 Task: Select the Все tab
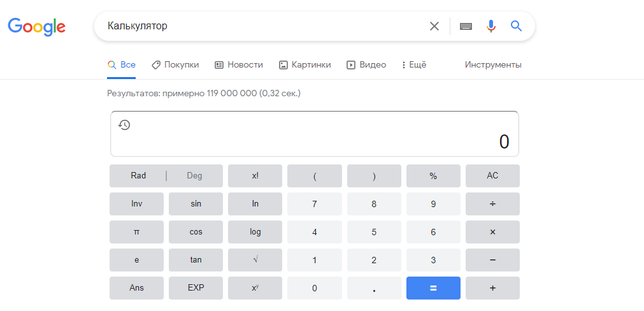click(x=122, y=65)
